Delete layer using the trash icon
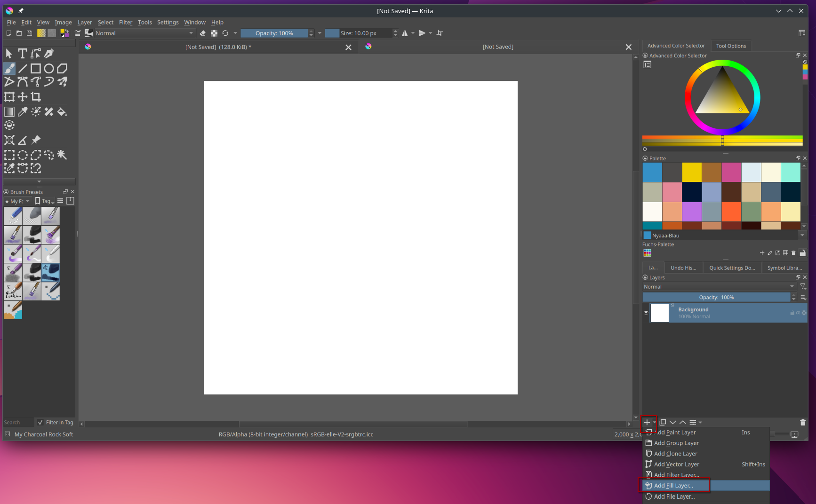The width and height of the screenshot is (816, 504). click(803, 422)
